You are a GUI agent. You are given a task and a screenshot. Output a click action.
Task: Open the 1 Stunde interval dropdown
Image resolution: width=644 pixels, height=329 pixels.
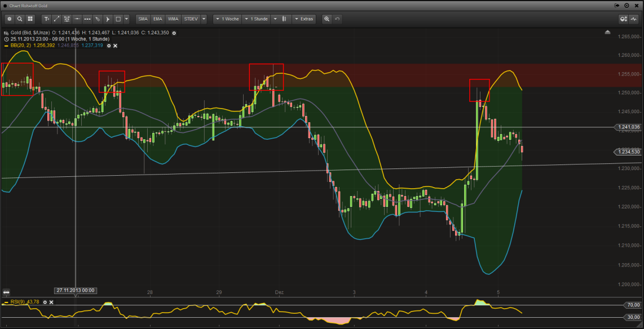point(257,19)
